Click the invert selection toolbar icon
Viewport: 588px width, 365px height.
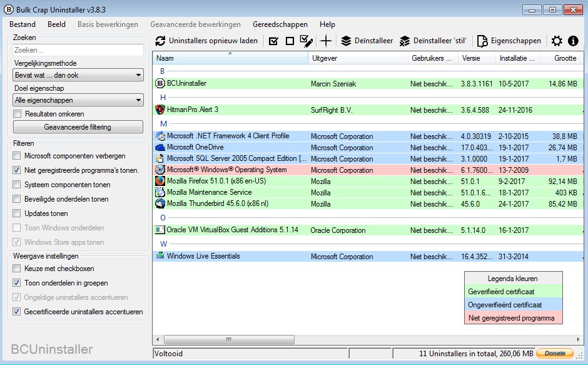click(307, 41)
